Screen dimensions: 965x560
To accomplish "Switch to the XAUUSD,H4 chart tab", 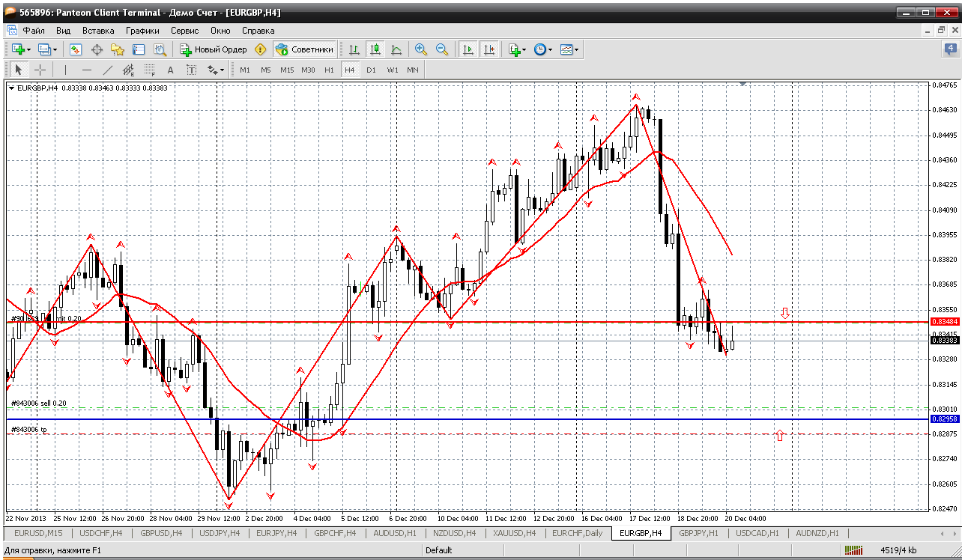I will tap(514, 533).
